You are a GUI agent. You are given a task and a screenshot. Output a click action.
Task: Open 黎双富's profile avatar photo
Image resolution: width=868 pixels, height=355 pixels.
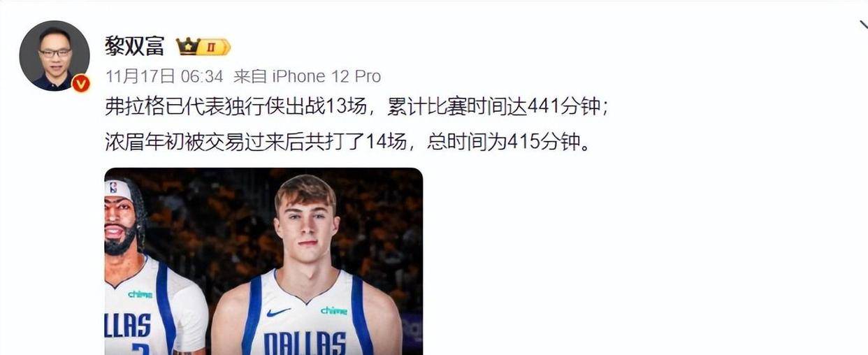point(55,56)
